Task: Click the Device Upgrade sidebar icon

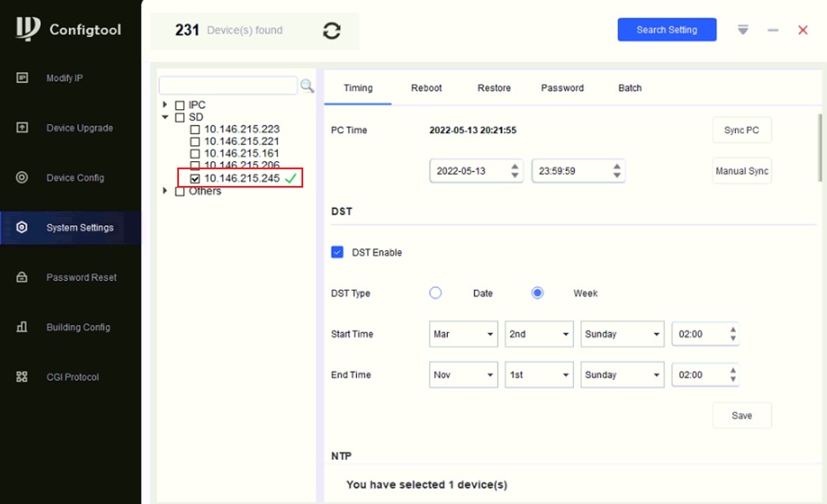Action: (22, 127)
